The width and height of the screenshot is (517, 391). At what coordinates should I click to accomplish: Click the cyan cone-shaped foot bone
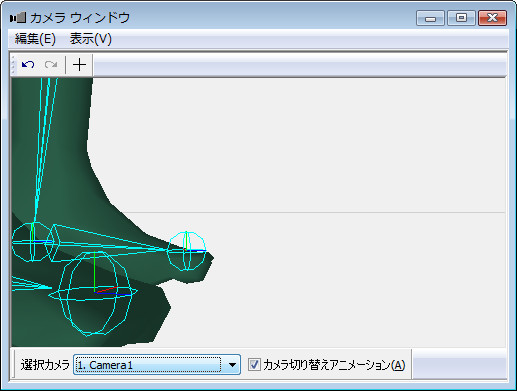[x=110, y=242]
